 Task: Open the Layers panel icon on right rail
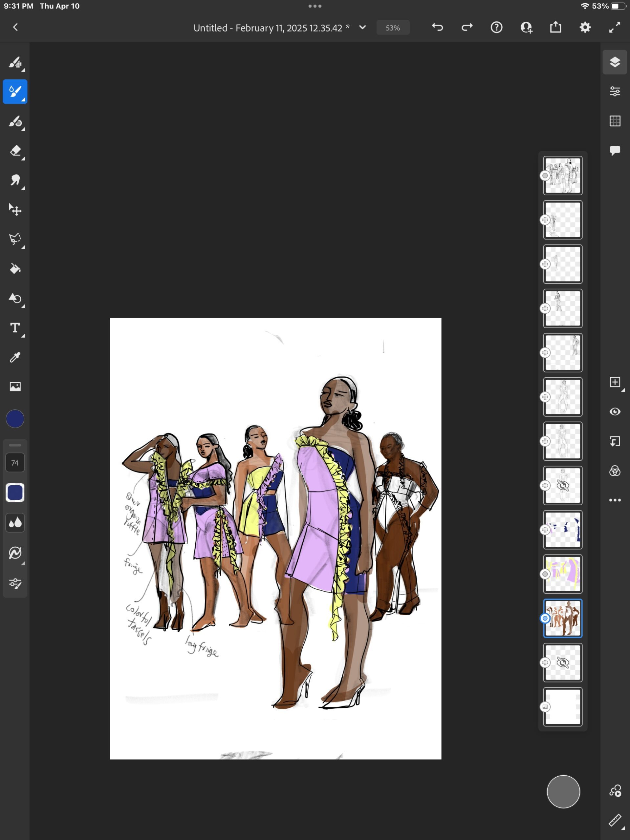click(615, 61)
